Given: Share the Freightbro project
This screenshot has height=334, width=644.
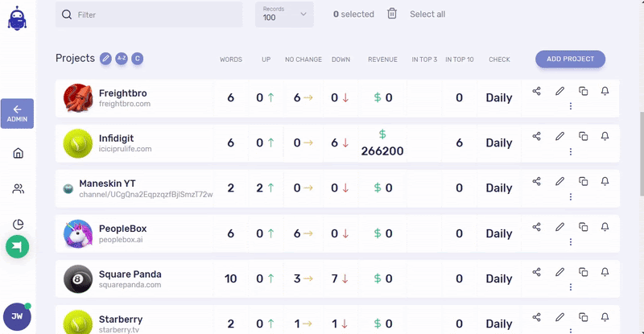Looking at the screenshot, I should point(536,91).
